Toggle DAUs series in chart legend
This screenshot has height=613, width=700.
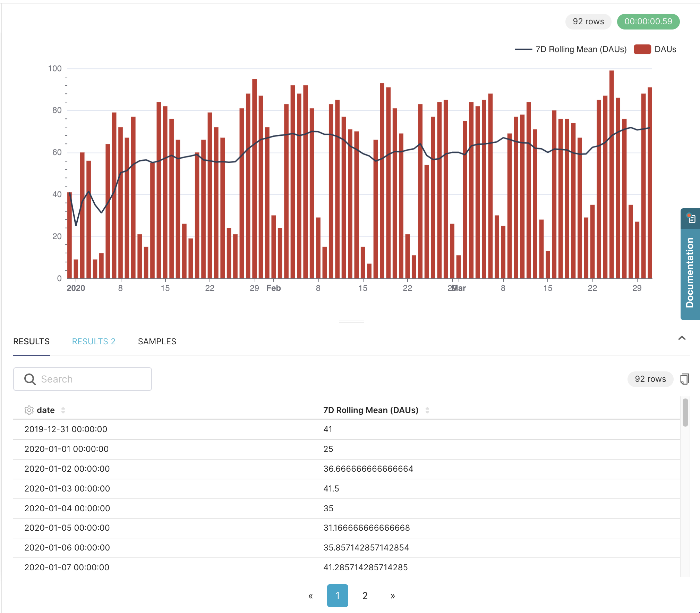[665, 49]
